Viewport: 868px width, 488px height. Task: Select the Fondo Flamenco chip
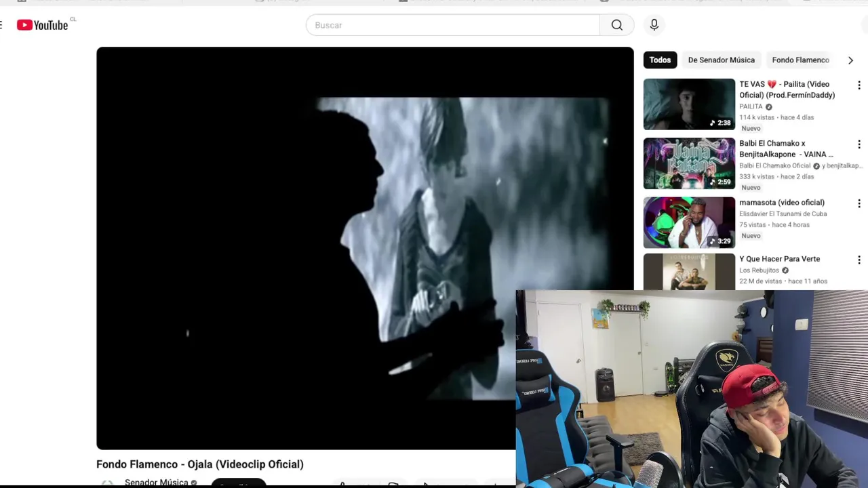800,60
